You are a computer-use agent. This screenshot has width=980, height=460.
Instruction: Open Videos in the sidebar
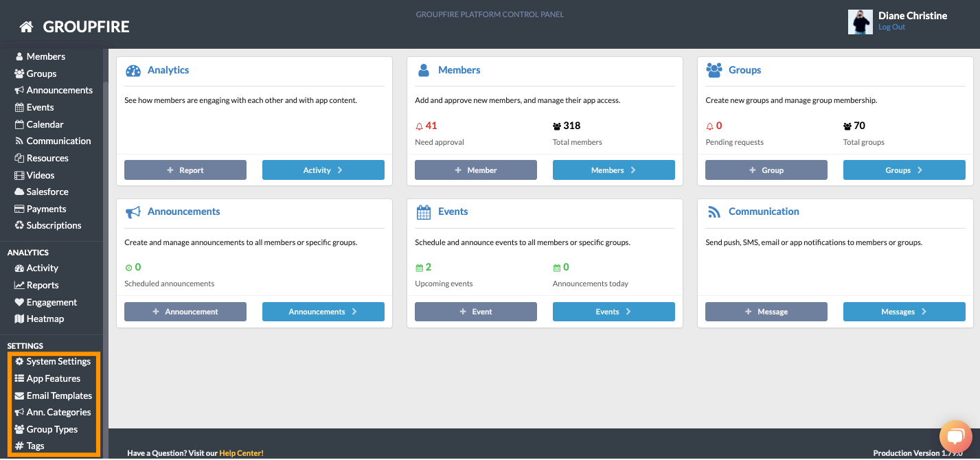click(34, 175)
